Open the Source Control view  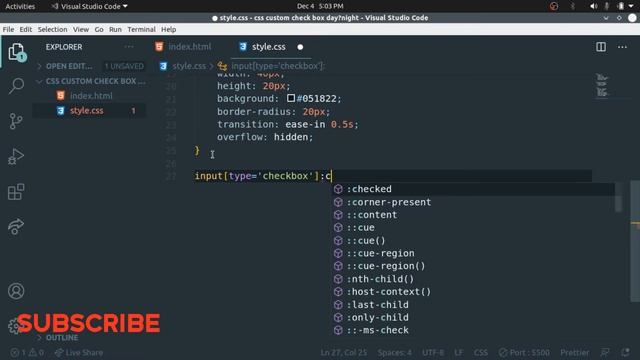(x=16, y=121)
